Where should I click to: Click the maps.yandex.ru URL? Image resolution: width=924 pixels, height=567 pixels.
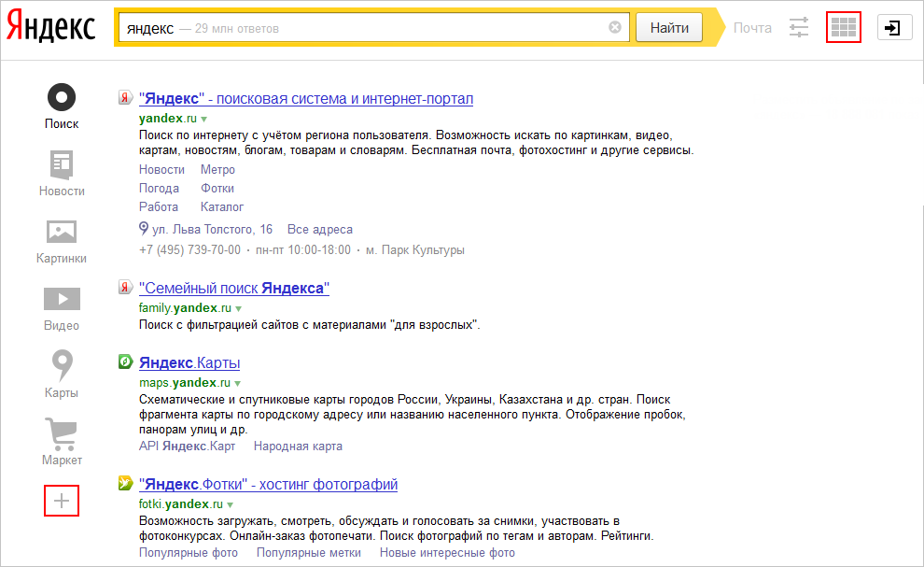click(x=185, y=382)
